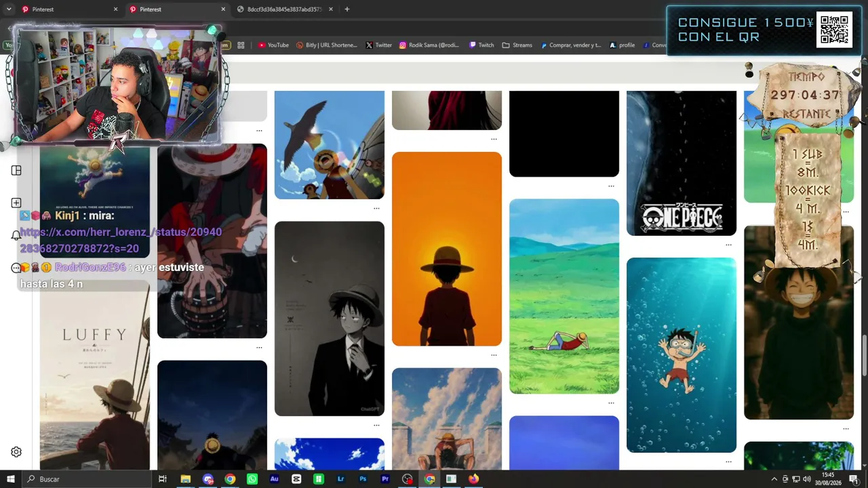Open more options under the black-suit Luffy pin

(x=376, y=426)
